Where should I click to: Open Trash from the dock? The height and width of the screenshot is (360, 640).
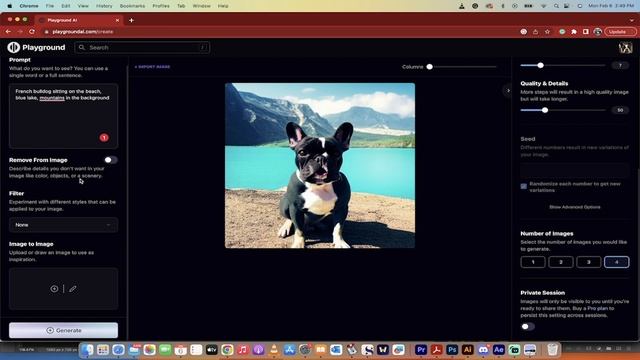pos(552,350)
